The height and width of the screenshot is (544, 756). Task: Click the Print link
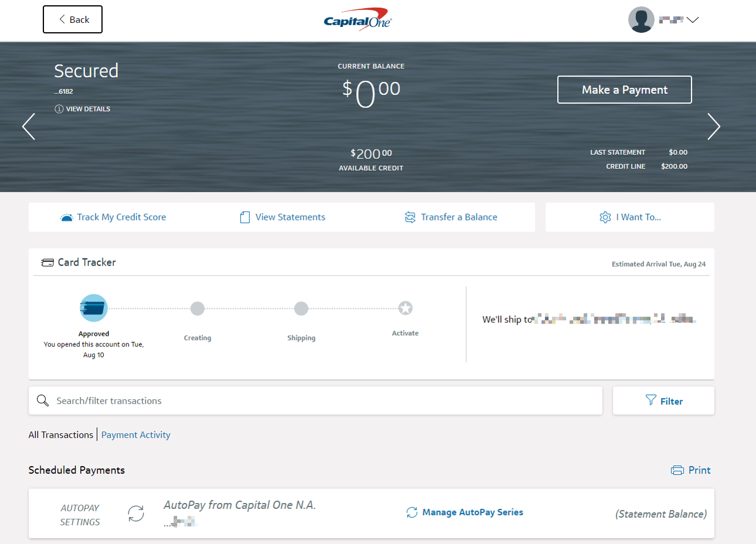click(x=699, y=470)
